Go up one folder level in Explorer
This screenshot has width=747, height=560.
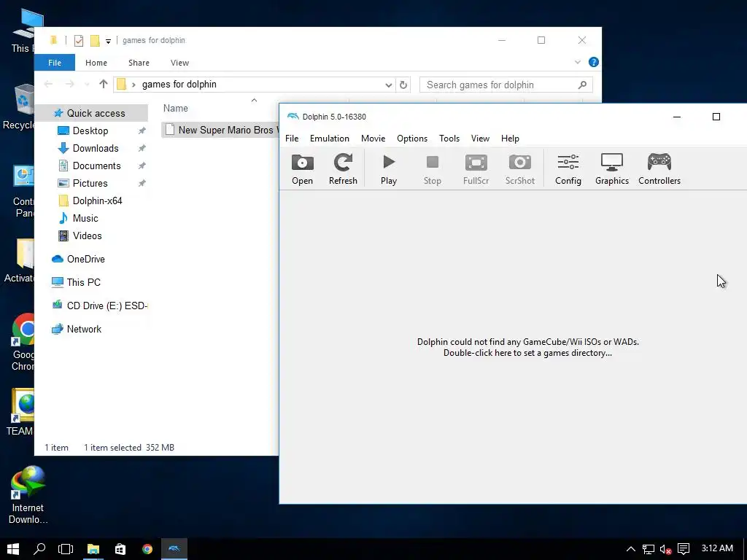(104, 85)
